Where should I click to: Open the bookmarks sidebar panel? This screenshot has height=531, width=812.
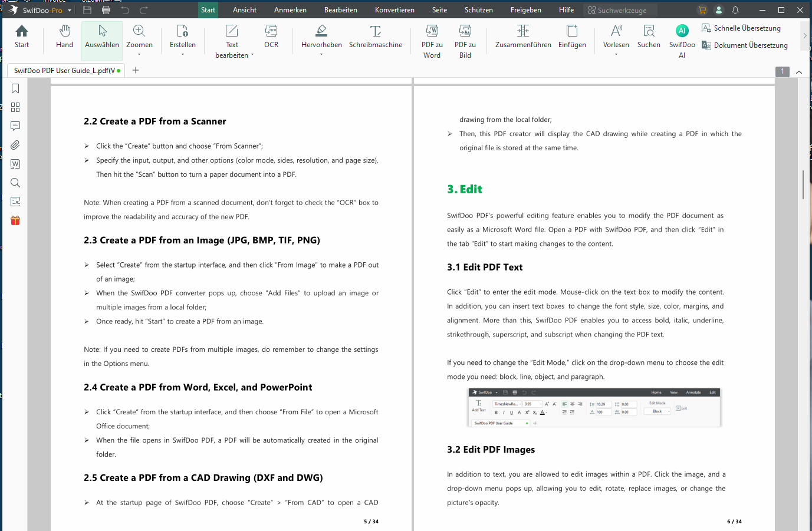pos(15,88)
